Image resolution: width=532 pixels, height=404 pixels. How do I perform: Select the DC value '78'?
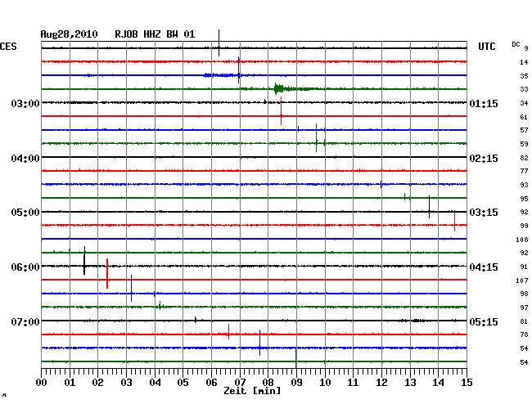click(524, 334)
